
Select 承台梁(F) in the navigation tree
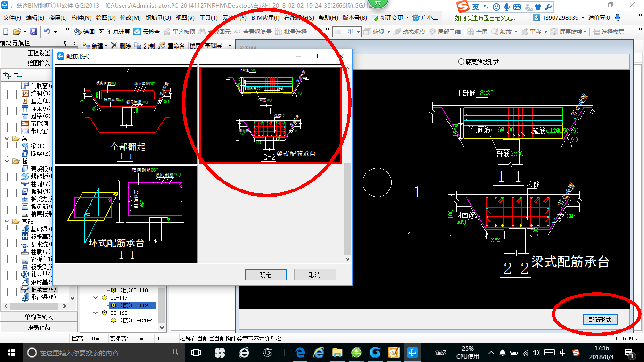[x=39, y=297]
